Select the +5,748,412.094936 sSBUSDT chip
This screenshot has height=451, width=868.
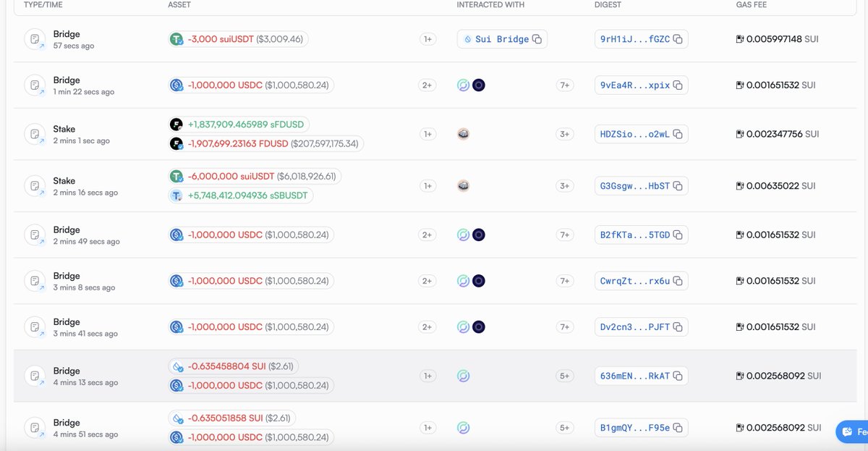[241, 195]
